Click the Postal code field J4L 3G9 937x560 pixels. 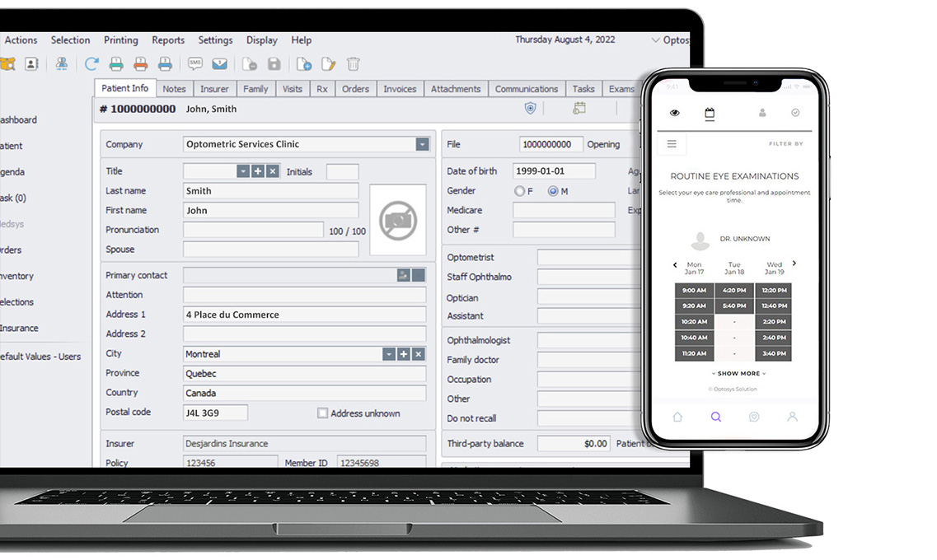pos(215,413)
